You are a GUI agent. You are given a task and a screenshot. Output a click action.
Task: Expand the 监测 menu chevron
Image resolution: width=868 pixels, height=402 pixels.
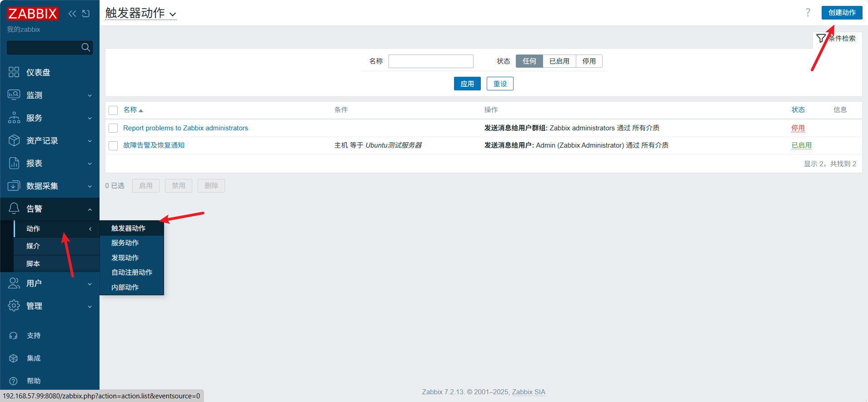90,95
